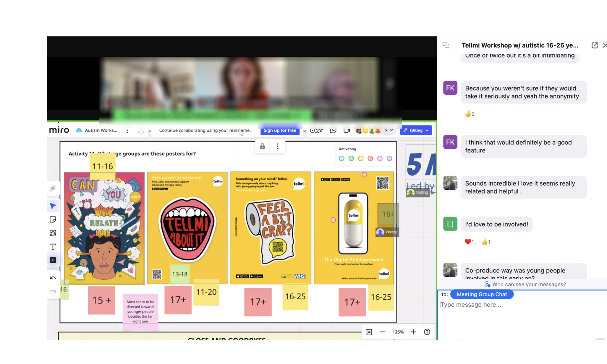Viewport: 607px width, 364px height.
Task: Click the lock icon above the frame
Action: click(x=262, y=146)
